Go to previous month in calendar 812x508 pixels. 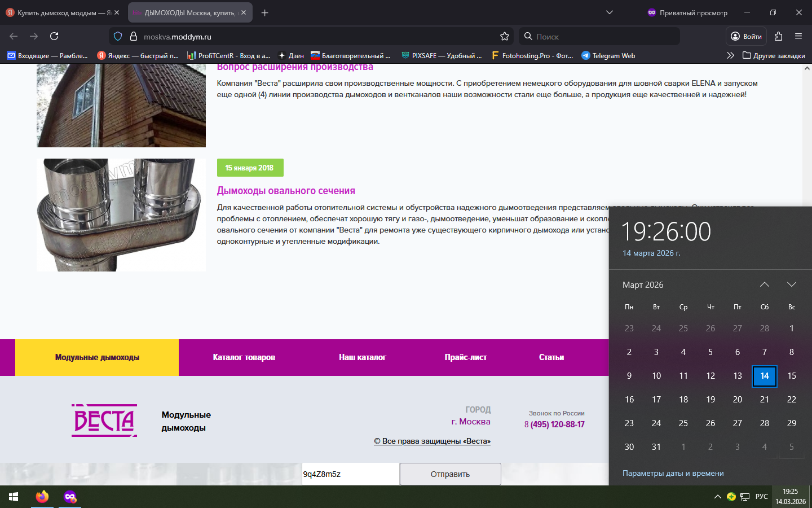pyautogui.click(x=764, y=284)
